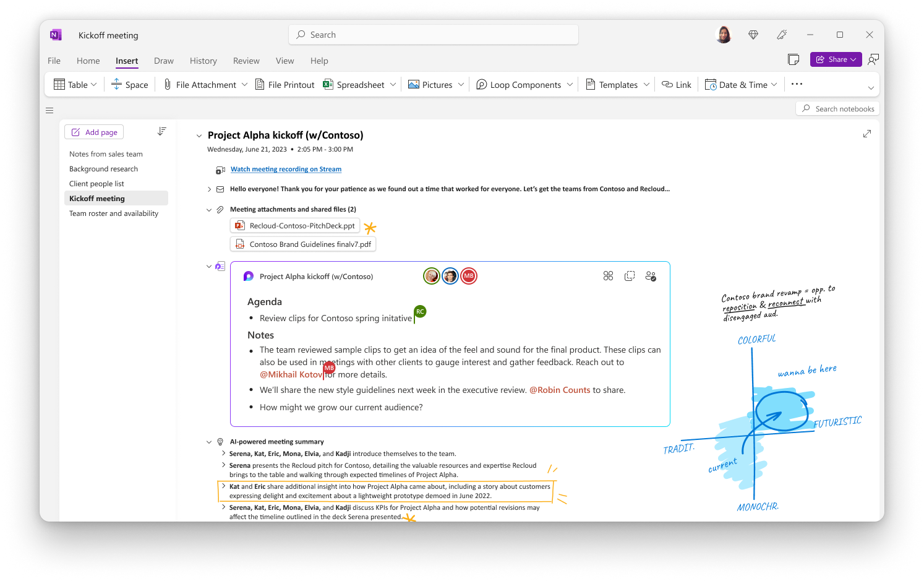Screen dimensions: 924x581
Task: Copy the Loop component
Action: 630,276
